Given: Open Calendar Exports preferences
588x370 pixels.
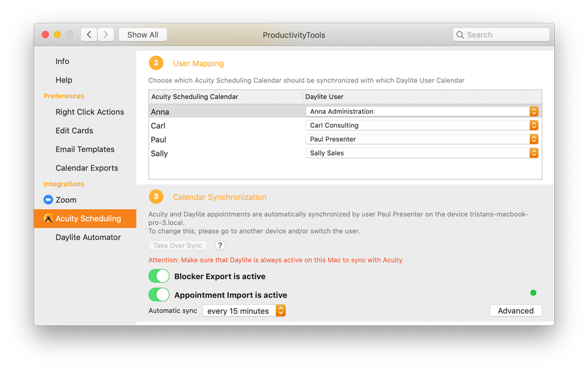Looking at the screenshot, I should point(87,168).
